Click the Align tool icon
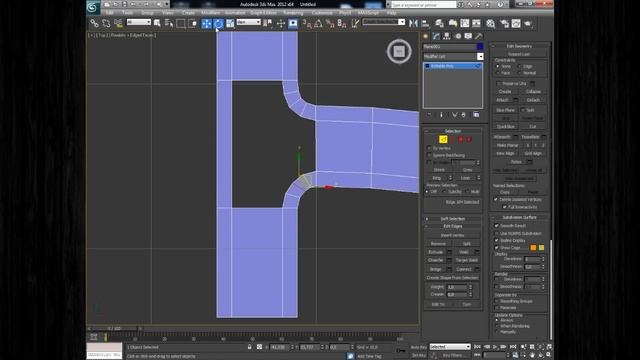The height and width of the screenshot is (360, 640). 425,23
